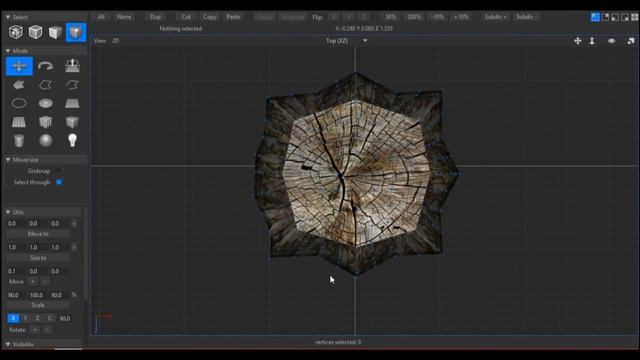Maximize the viewport with corner icon
The width and height of the screenshot is (640, 360).
coord(631,41)
